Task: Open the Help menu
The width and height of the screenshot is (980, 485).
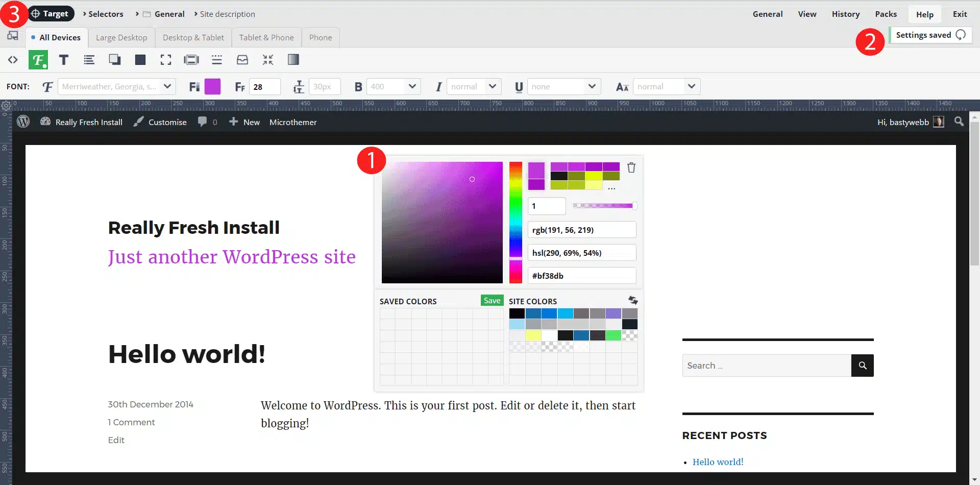Action: click(924, 14)
